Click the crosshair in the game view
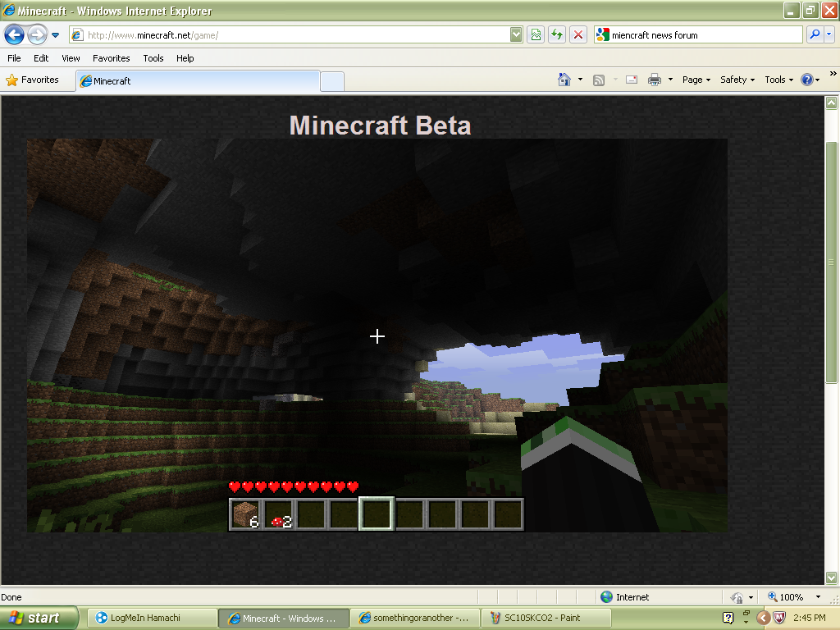This screenshot has width=840, height=630. coord(377,336)
